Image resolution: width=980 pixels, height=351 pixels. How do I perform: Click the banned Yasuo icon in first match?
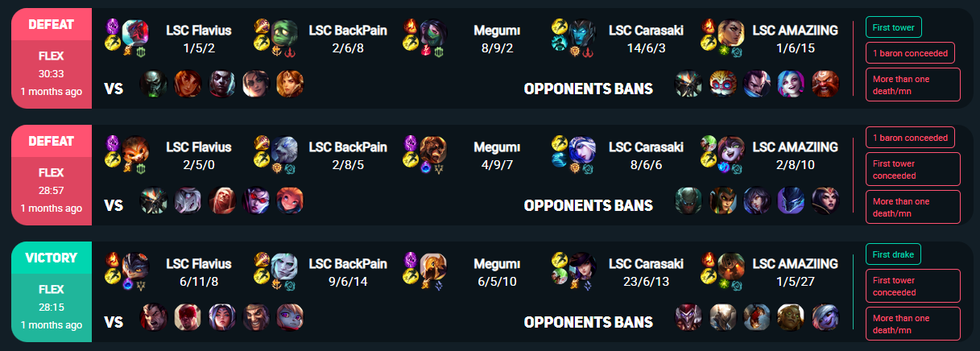tap(756, 84)
